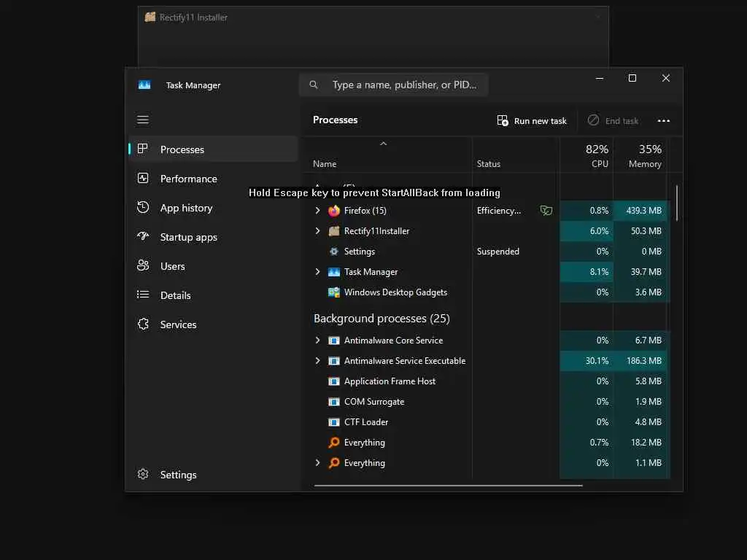Screen dimensions: 747x560
Task: Sort by the 82% CPU column
Action: coord(587,155)
